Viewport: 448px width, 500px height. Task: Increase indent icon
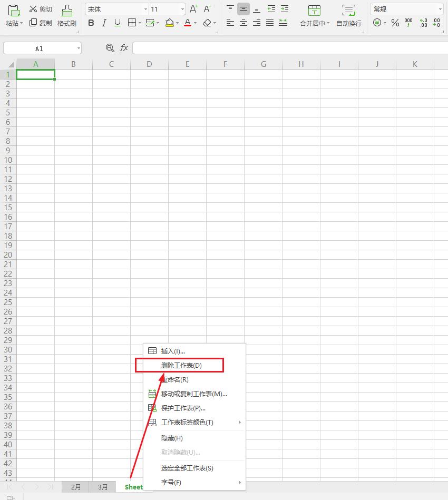(285, 9)
